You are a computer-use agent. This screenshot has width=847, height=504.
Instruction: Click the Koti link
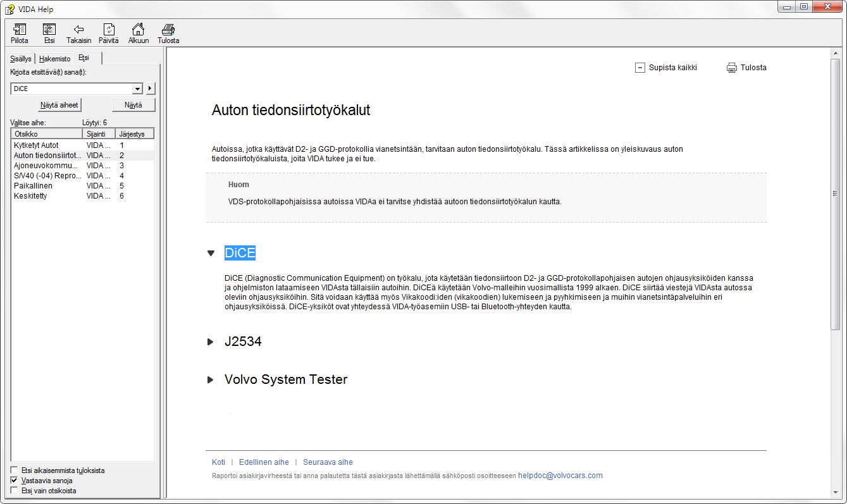click(x=218, y=462)
